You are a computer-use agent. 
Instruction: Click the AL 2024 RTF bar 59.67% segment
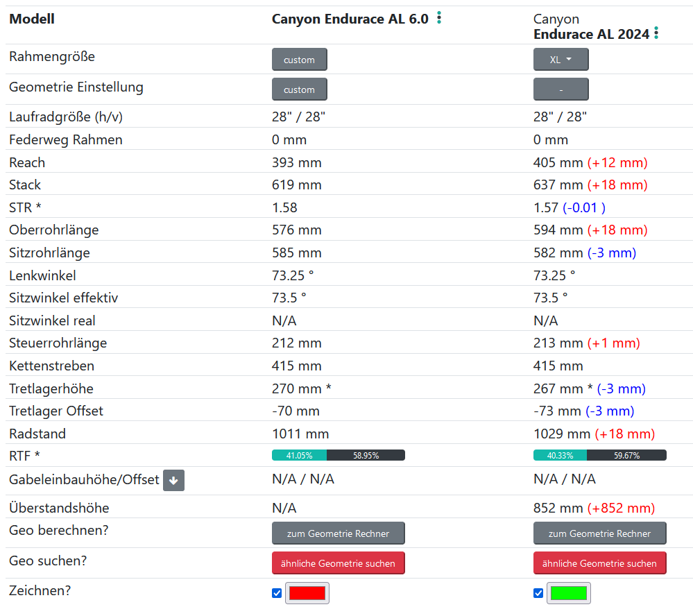(x=626, y=456)
